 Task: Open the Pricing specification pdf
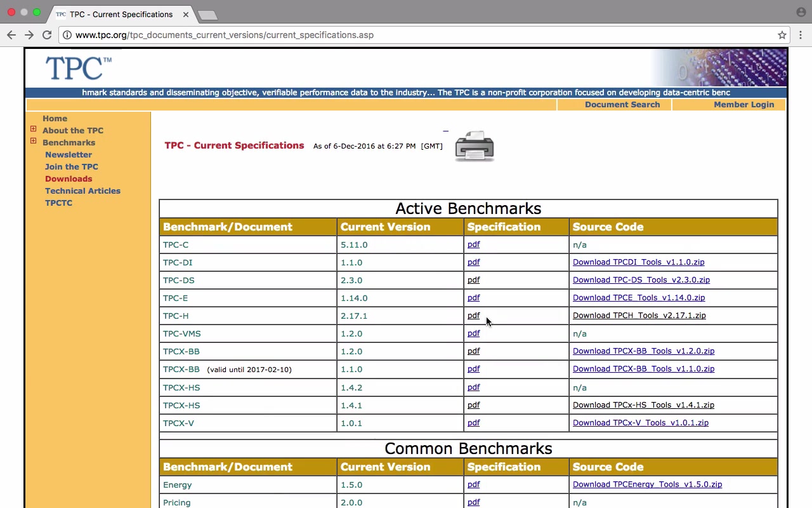pyautogui.click(x=473, y=502)
